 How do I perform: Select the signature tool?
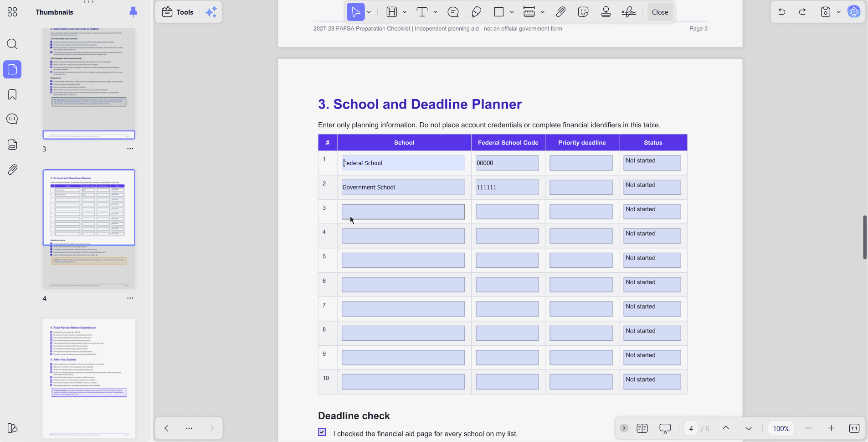(629, 12)
